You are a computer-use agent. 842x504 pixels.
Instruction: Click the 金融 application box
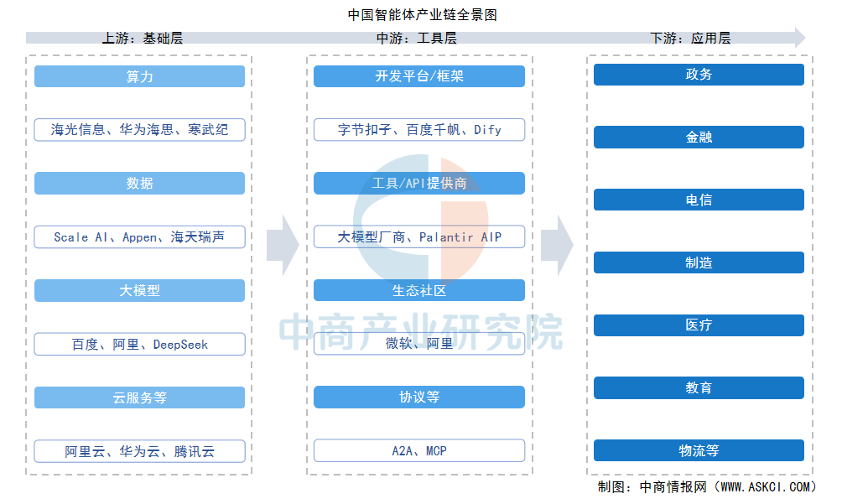(699, 138)
